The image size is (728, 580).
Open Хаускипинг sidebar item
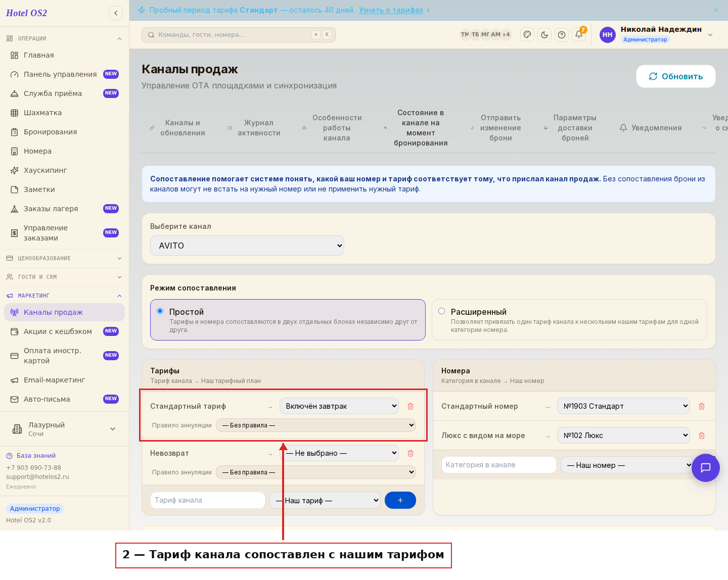point(64,170)
